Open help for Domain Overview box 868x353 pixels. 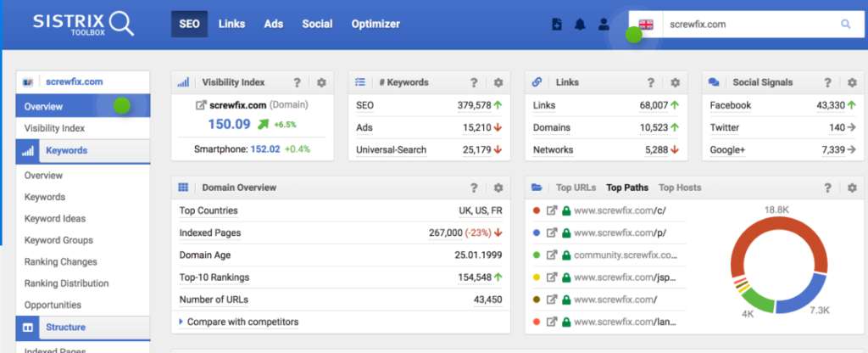[474, 188]
